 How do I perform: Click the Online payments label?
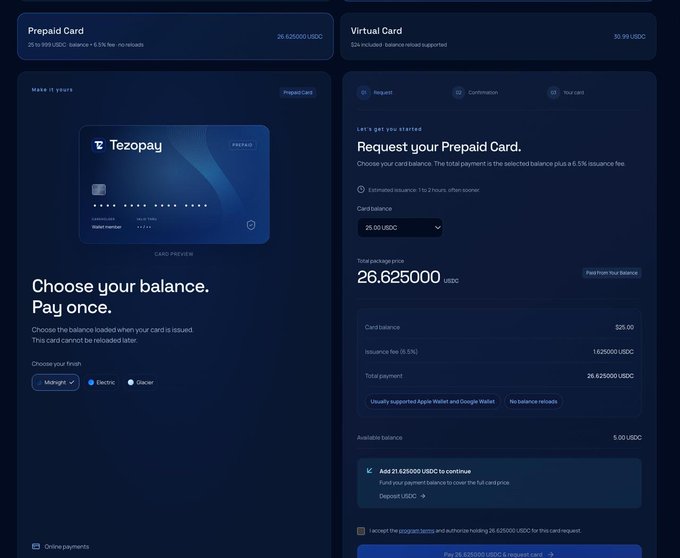point(67,547)
